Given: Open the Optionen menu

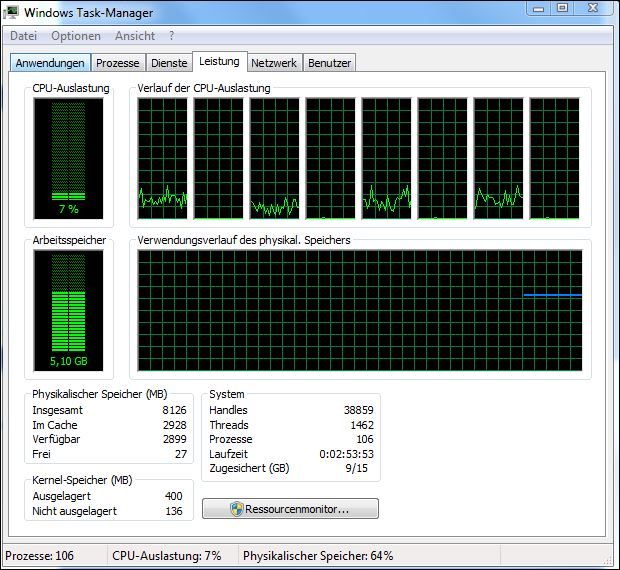Looking at the screenshot, I should 76,36.
